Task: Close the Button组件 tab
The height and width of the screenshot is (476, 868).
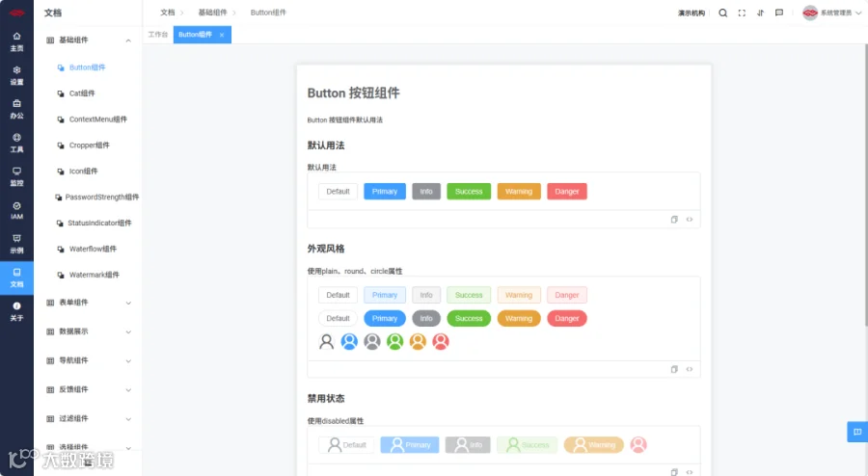Action: pyautogui.click(x=222, y=35)
